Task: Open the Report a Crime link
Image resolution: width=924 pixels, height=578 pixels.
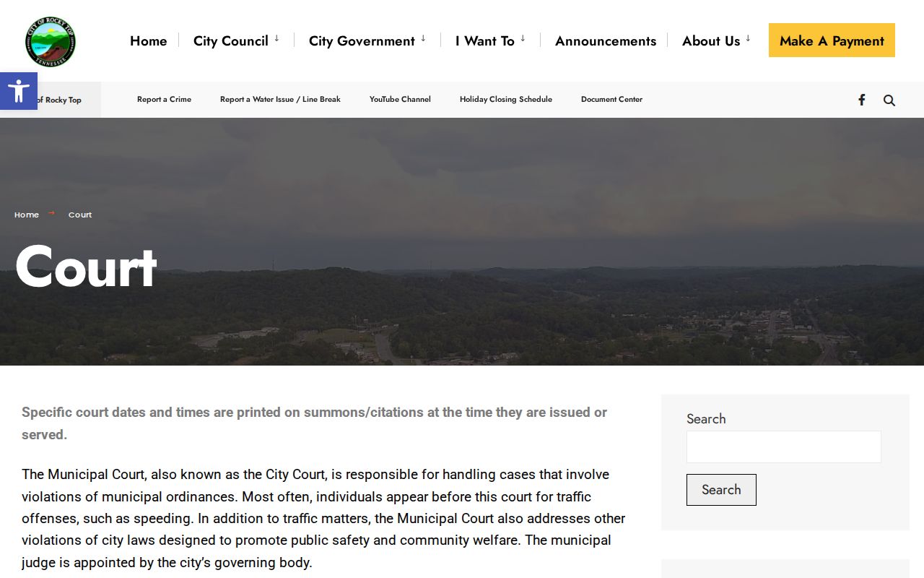Action: tap(164, 100)
